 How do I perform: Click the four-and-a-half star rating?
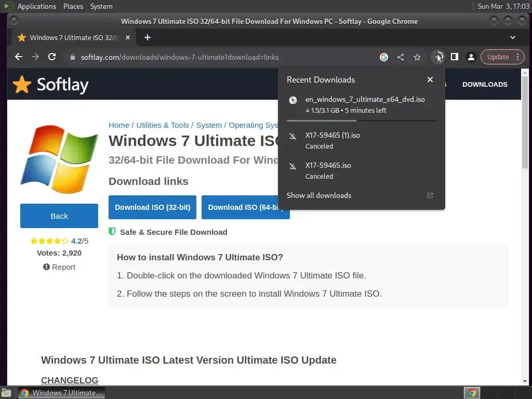click(49, 241)
